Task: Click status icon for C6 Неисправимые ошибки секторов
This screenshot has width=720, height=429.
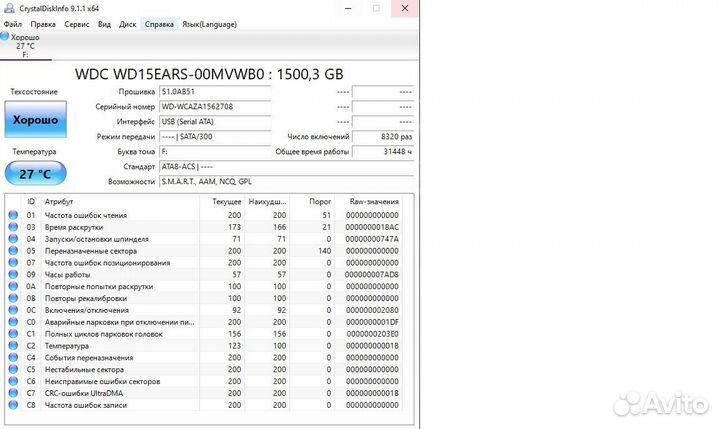Action: [13, 381]
